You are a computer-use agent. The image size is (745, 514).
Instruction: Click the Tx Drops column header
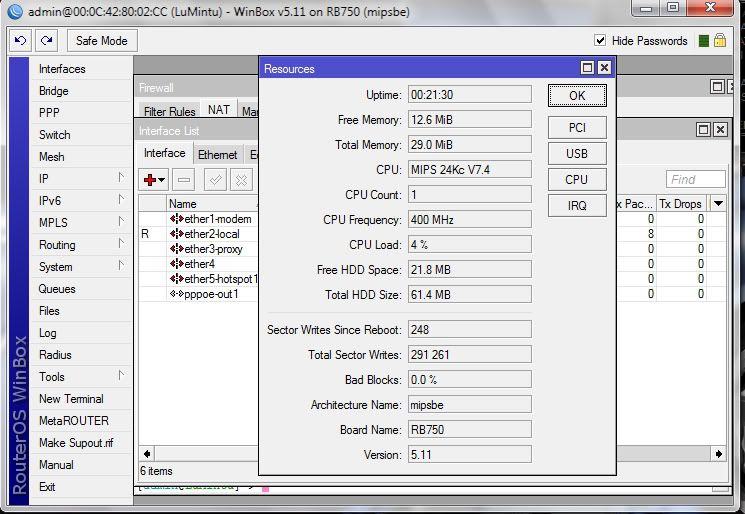pyautogui.click(x=682, y=203)
